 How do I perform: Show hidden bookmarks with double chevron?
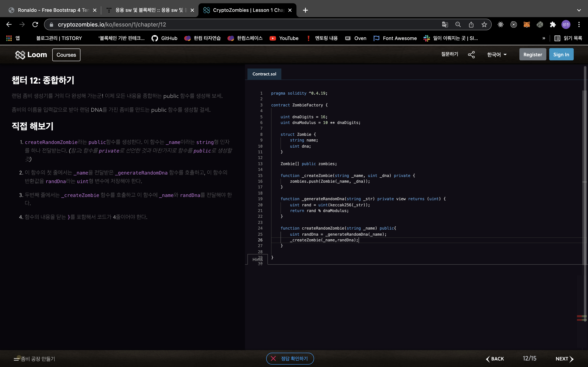(x=543, y=38)
